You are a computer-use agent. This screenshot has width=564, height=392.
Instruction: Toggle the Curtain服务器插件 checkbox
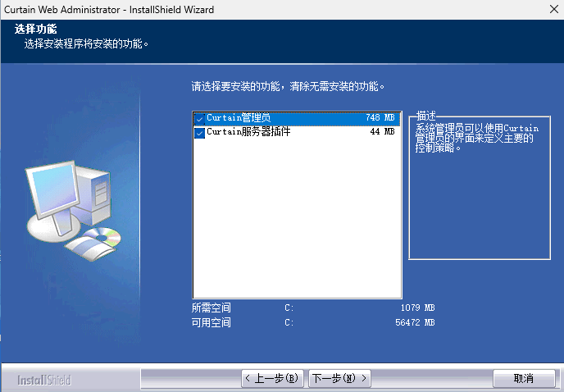(200, 133)
